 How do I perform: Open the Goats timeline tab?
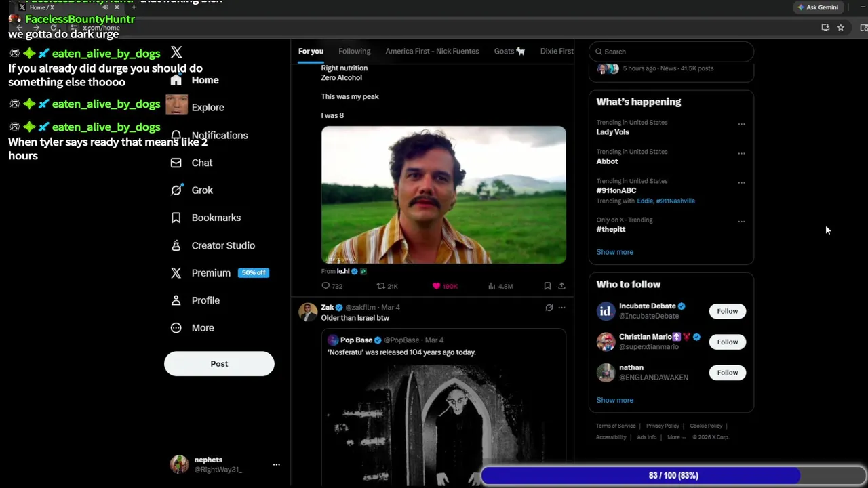point(509,52)
